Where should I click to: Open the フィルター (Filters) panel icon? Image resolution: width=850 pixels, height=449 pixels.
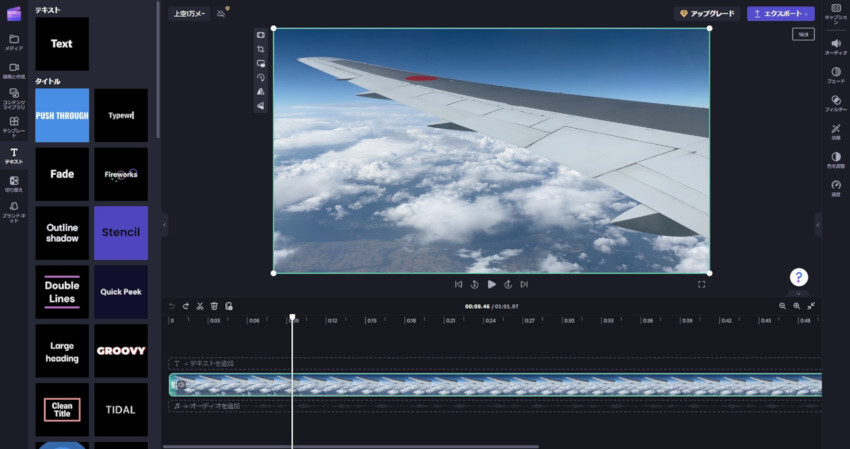[x=836, y=99]
